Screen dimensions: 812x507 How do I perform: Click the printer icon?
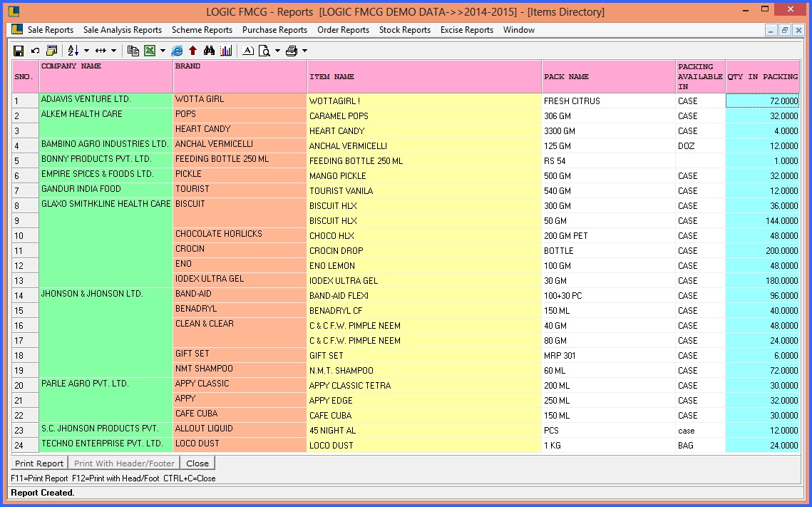click(292, 51)
